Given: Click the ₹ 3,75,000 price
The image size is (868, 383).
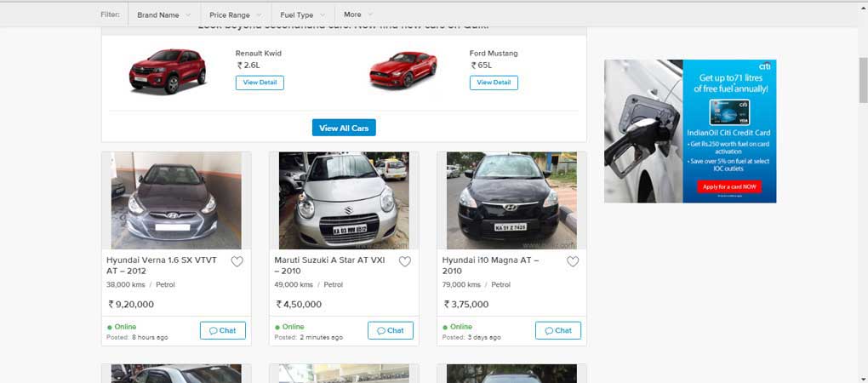Looking at the screenshot, I should pyautogui.click(x=466, y=305).
